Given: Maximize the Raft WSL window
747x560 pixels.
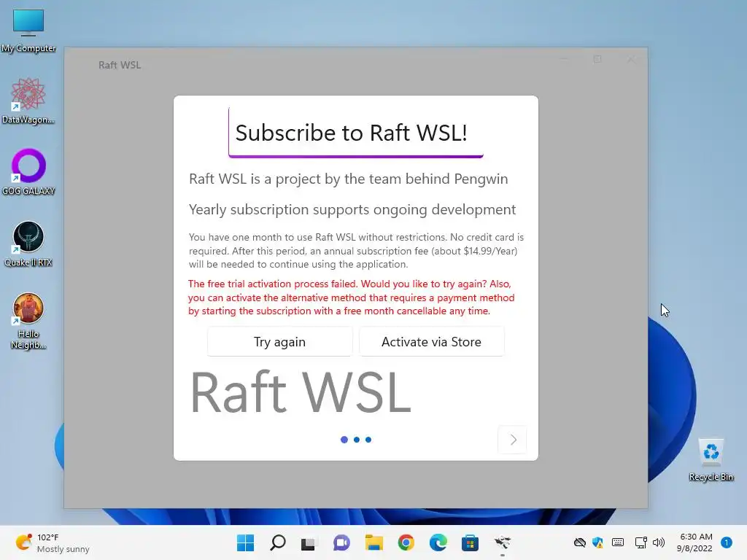Looking at the screenshot, I should coord(597,60).
